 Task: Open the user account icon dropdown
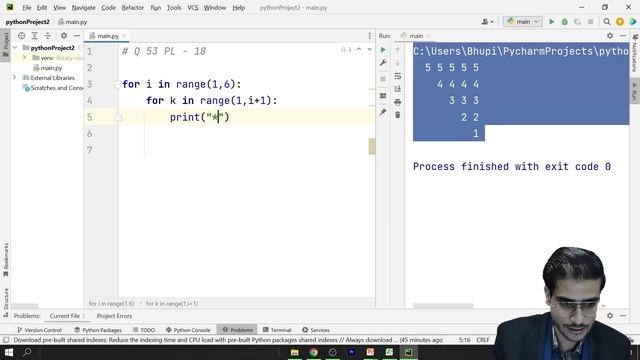click(487, 22)
